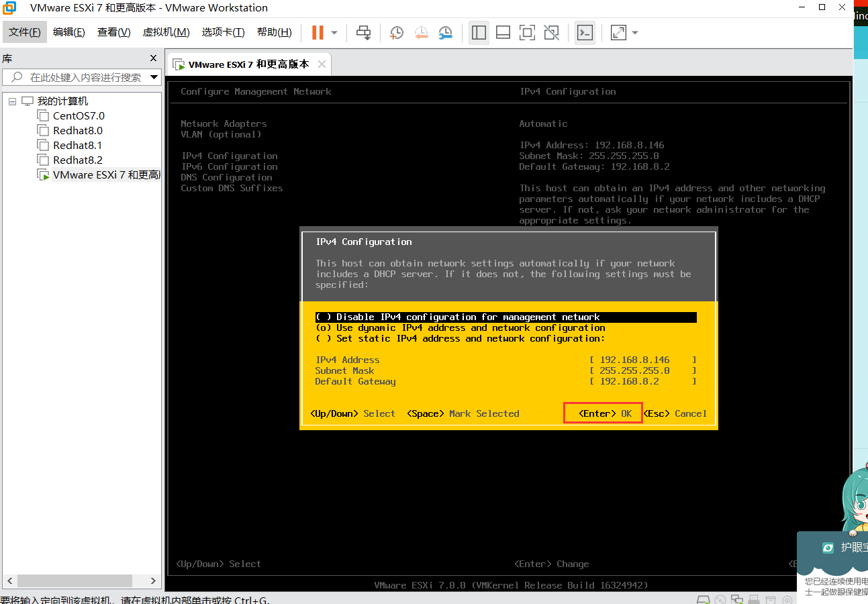Click the Redhat8.2 VM icon
The image size is (868, 604).
coord(43,160)
